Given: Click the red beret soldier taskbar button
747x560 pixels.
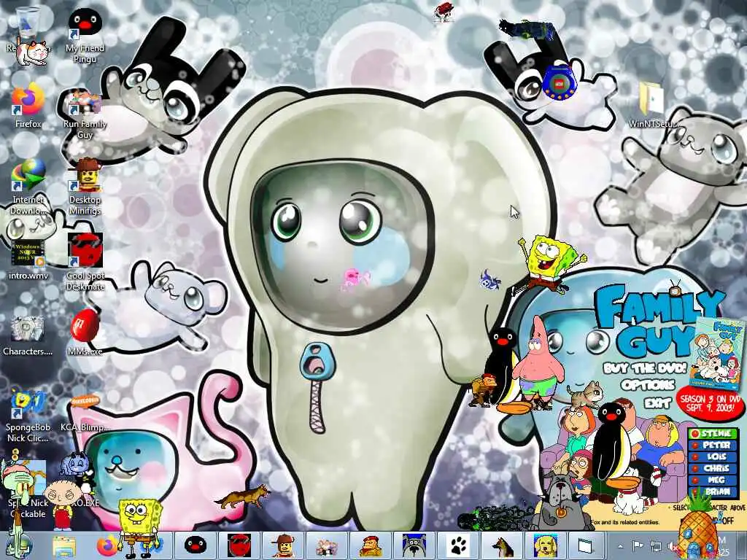Looking at the screenshot, I should tap(371, 545).
